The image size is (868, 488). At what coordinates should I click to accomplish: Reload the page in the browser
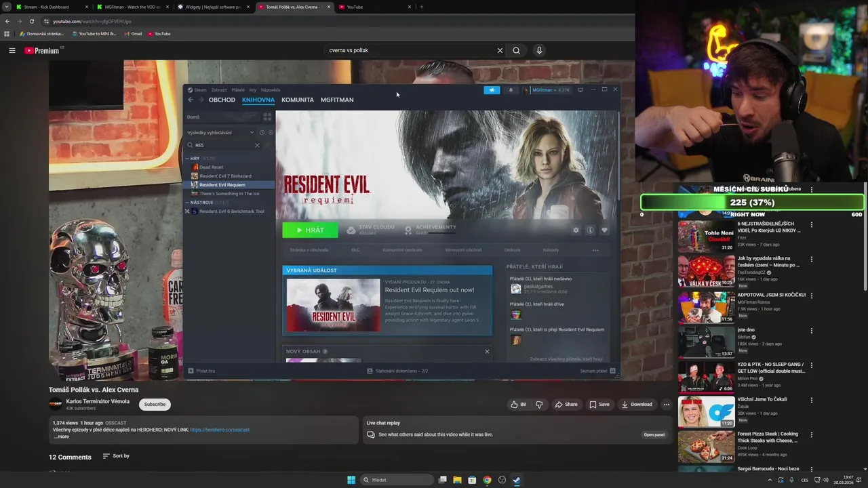pos(31,21)
